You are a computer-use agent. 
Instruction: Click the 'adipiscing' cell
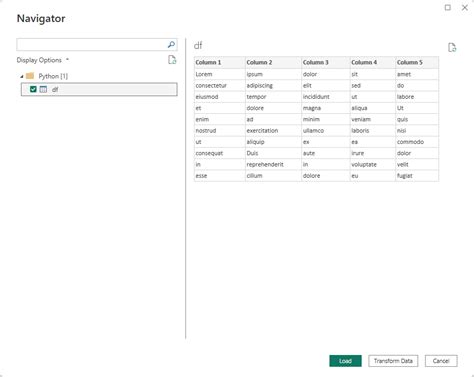pos(273,86)
